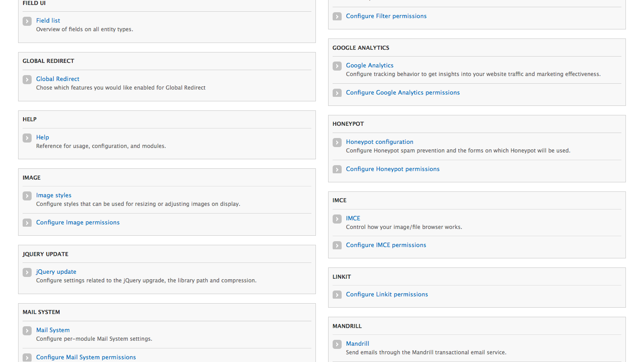Click the arrow icon next to Google Analytics
Viewport: 644px width, 362px height.
coord(337,66)
